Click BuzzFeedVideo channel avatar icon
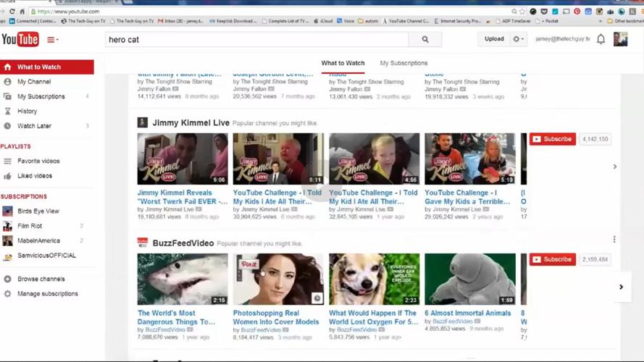 [143, 243]
